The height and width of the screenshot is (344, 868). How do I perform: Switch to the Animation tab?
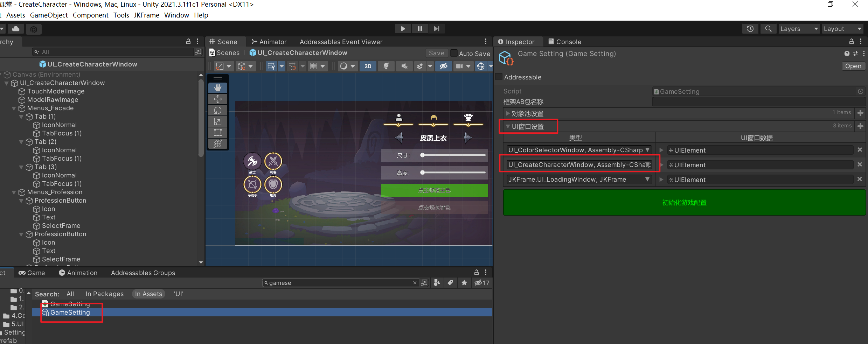(78, 273)
